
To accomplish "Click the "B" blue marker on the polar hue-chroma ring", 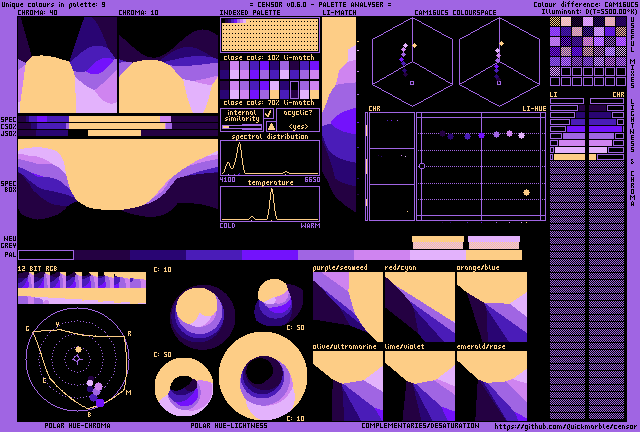I will pos(89,414).
